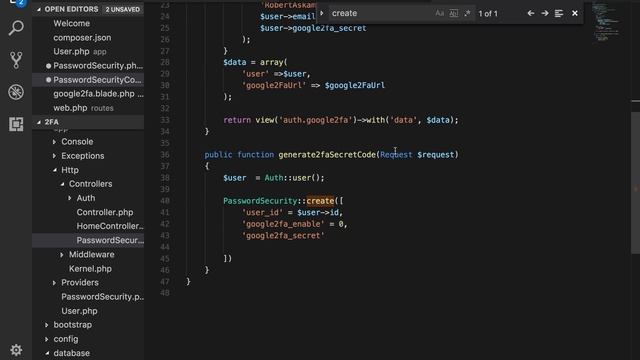Select highlighted PasswordSecur... file under Controllers

click(x=88, y=240)
